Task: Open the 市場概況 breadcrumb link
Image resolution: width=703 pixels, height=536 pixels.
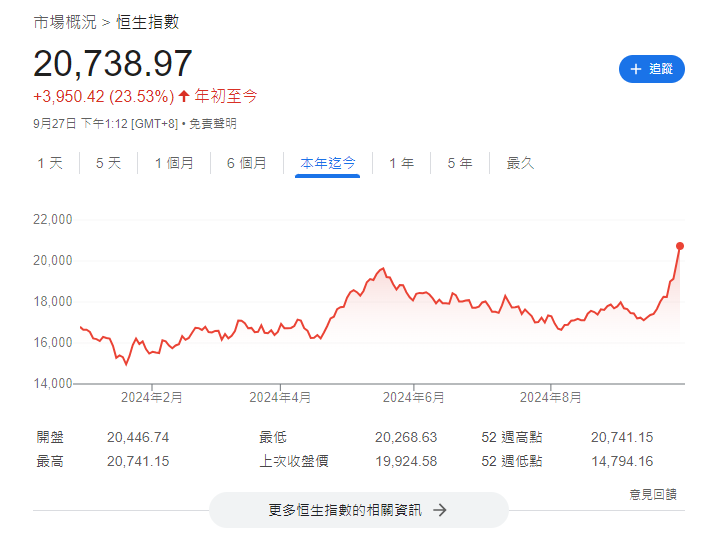Action: [65, 22]
